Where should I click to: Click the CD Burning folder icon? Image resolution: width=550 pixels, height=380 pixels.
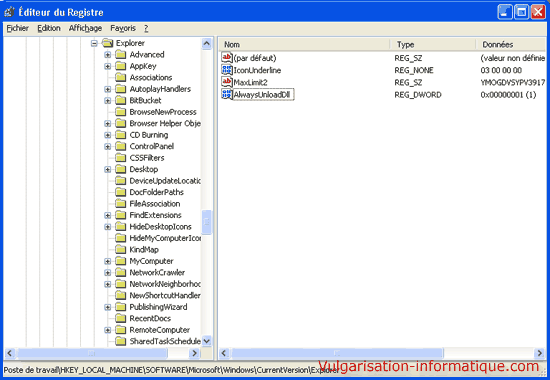(121, 135)
